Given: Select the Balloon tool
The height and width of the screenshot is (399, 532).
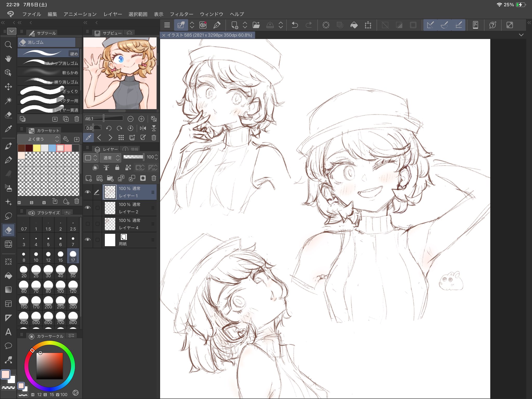Looking at the screenshot, I should [x=8, y=346].
